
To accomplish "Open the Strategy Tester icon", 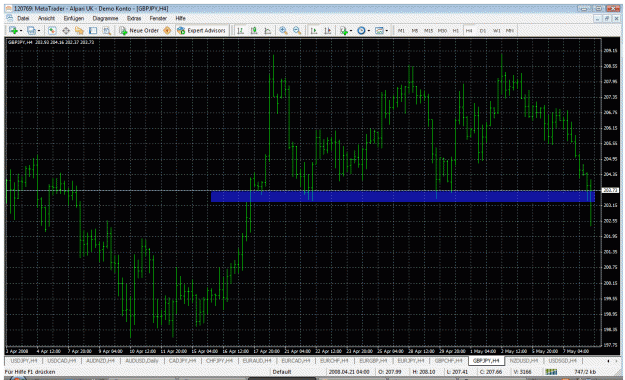I will point(106,30).
